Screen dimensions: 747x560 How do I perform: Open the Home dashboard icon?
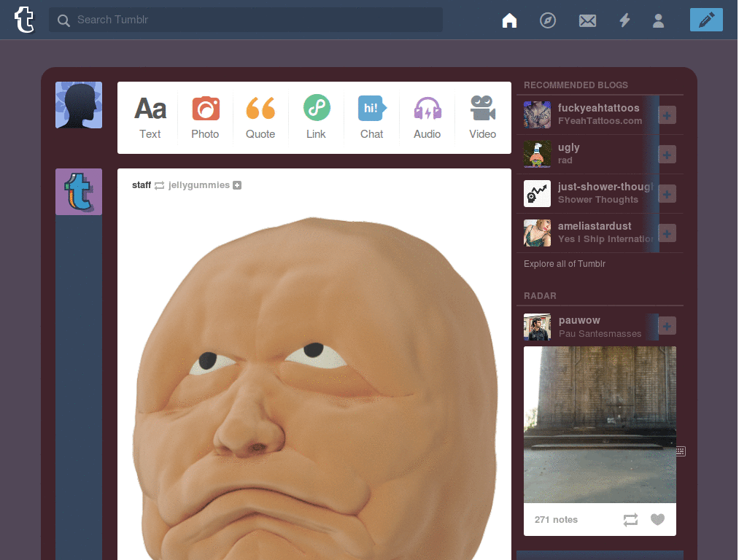(x=509, y=20)
